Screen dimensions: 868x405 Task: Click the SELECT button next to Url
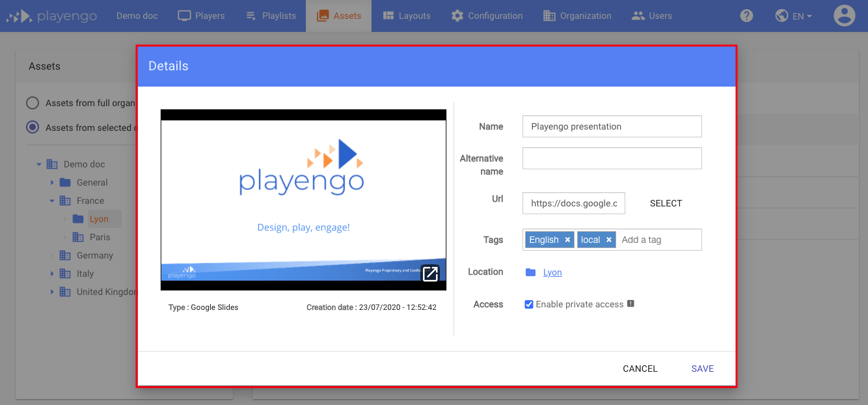666,203
